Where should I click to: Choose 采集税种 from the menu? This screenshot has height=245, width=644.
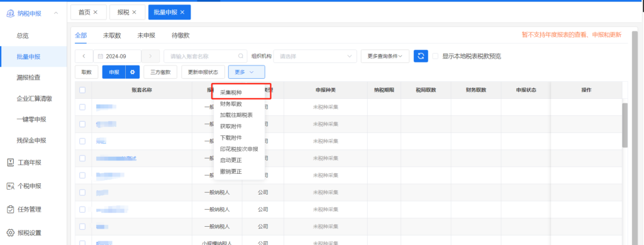coord(231,93)
